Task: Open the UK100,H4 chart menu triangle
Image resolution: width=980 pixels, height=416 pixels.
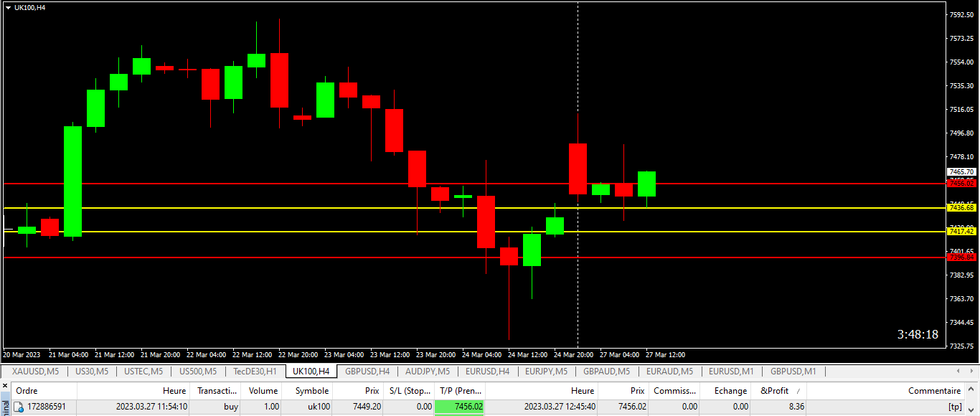Action: (8, 7)
